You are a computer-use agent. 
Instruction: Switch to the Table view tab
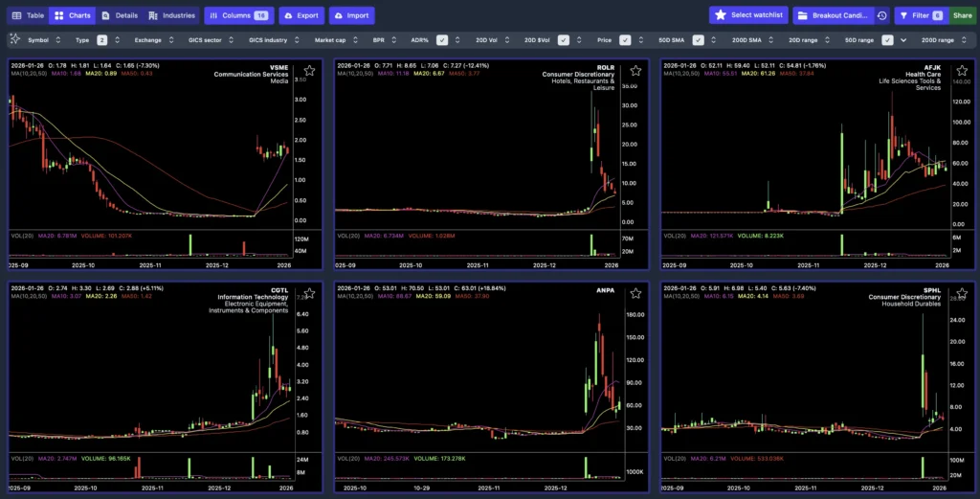tap(27, 15)
